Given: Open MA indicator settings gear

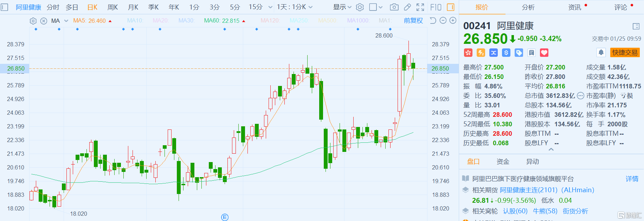Looking at the screenshot, I should [33, 21].
